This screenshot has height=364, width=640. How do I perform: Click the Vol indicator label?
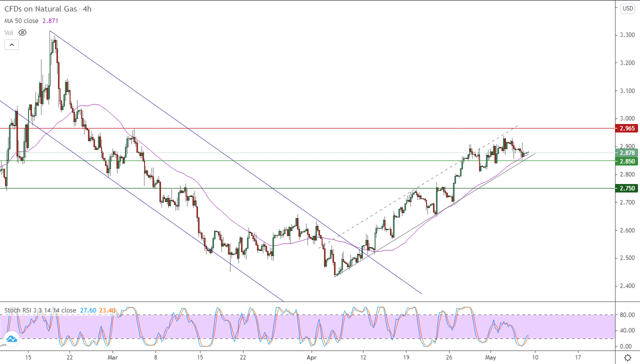[9, 32]
